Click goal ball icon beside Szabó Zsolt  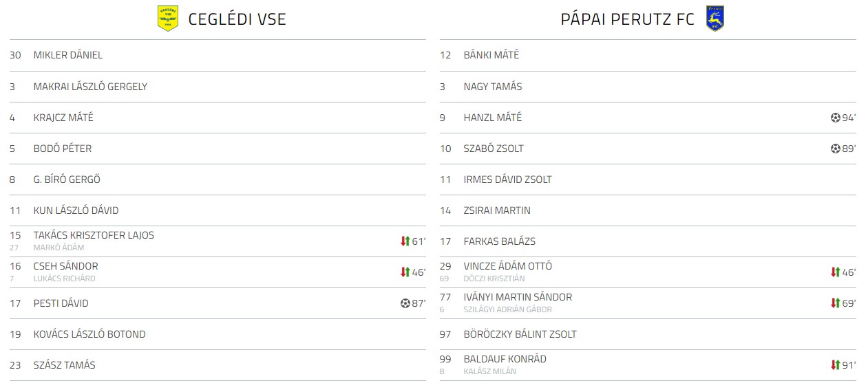click(x=836, y=149)
